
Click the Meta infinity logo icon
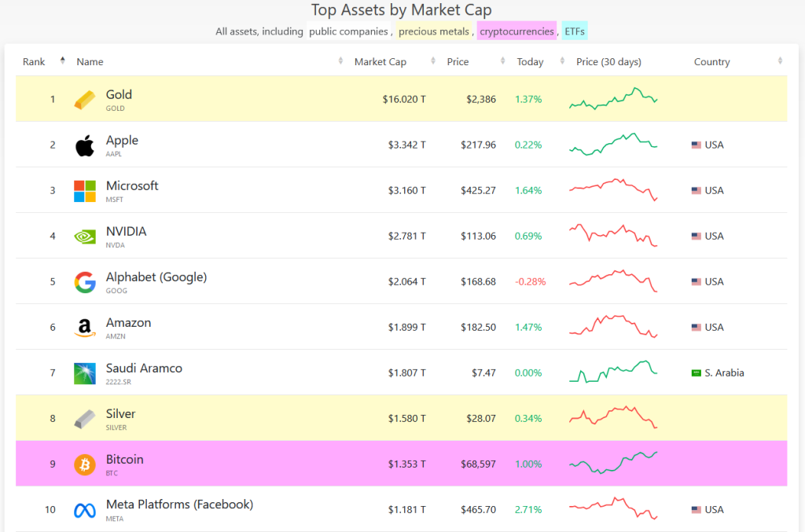[85, 511]
